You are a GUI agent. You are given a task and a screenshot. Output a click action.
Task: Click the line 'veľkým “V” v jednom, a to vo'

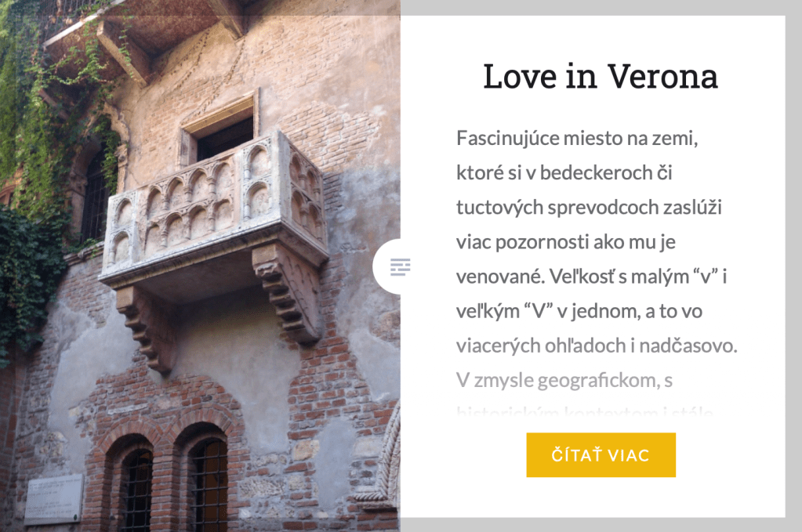pos(579,311)
